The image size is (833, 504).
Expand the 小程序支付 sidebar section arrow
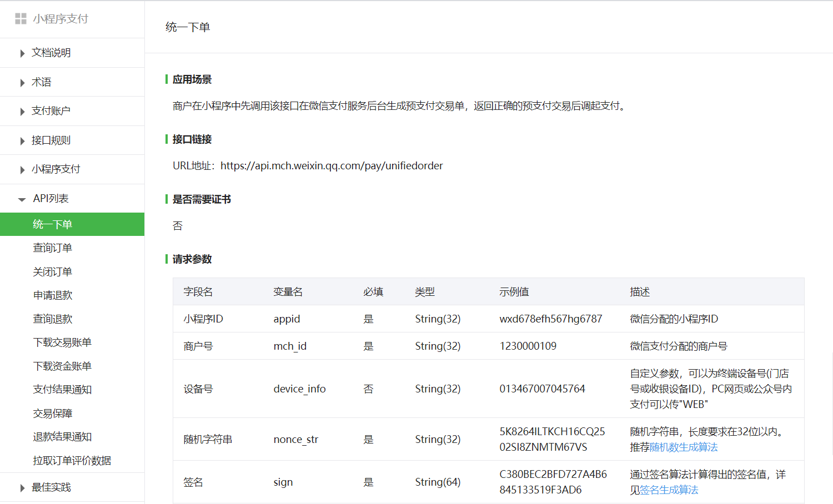(x=22, y=170)
